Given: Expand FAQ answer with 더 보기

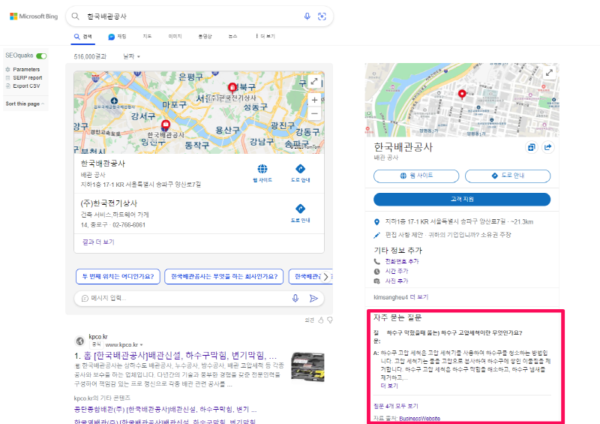Looking at the screenshot, I should [389, 386].
